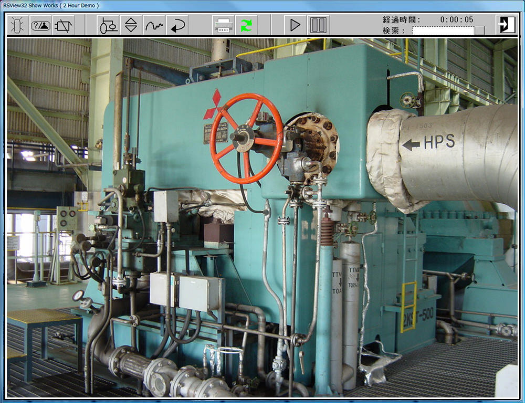Click the curved return arrow icon
Image resolution: width=525 pixels, height=403 pixels.
177,25
